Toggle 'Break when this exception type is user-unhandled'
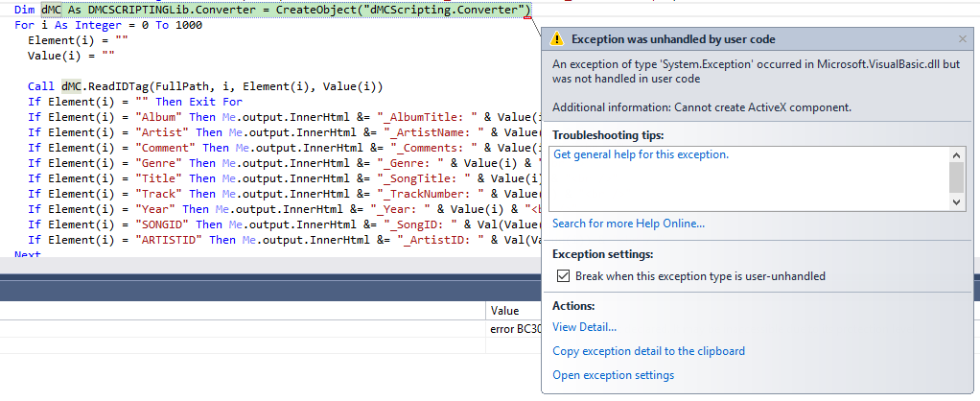Viewport: 980px width, 401px height. pyautogui.click(x=564, y=276)
